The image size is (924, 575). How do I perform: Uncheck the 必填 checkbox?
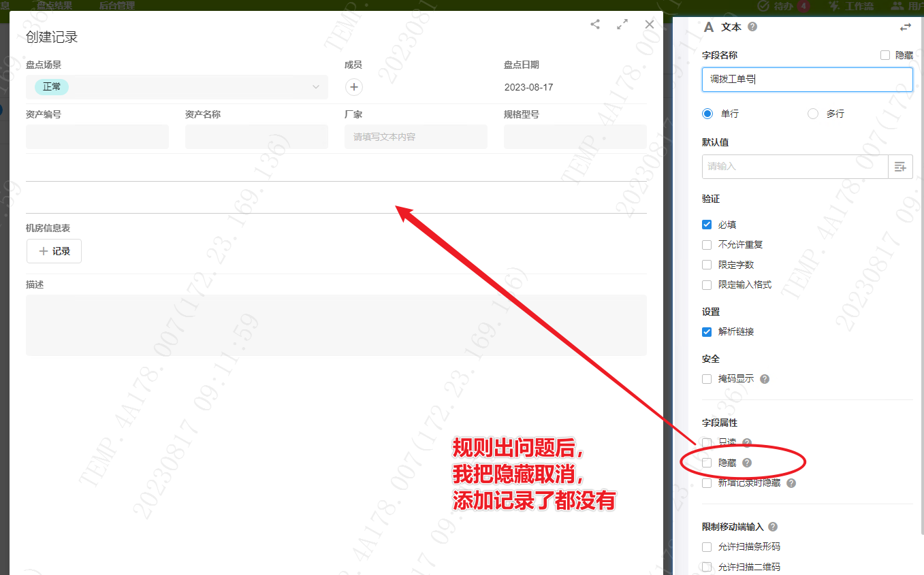point(707,225)
